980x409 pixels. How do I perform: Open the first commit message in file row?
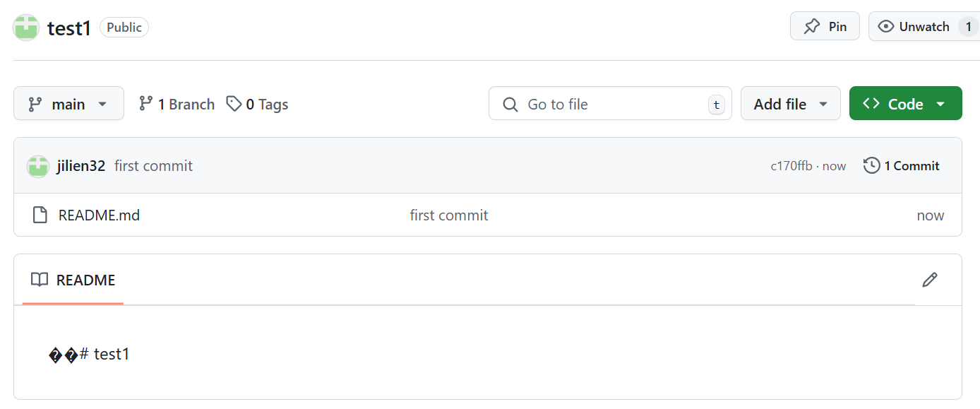(448, 215)
